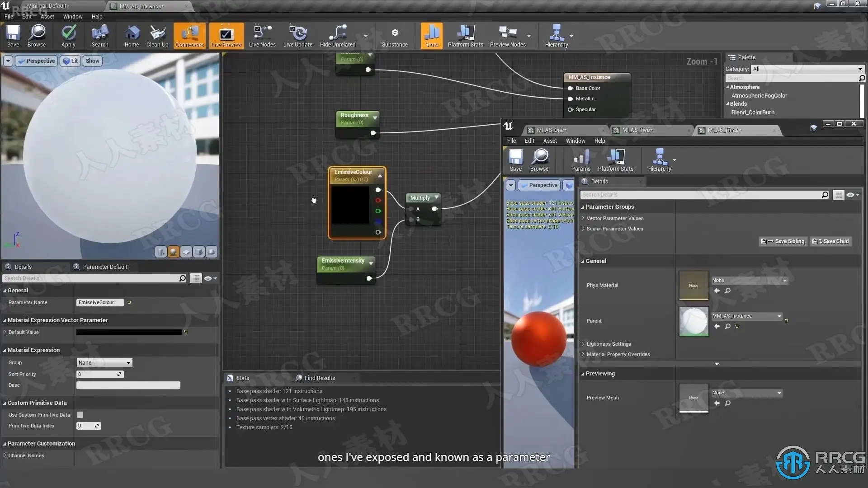
Task: Click the Save Child button
Action: [x=831, y=241]
